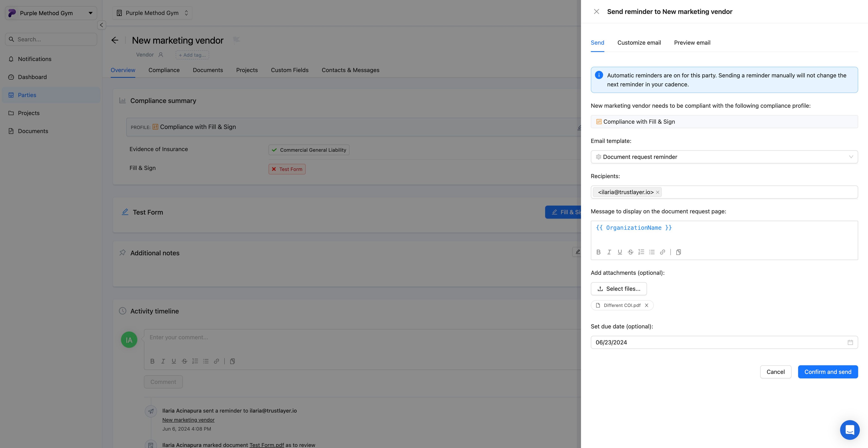Collapse the left sidebar with the chevron
Screen dimensions: 868x448
coord(101,25)
